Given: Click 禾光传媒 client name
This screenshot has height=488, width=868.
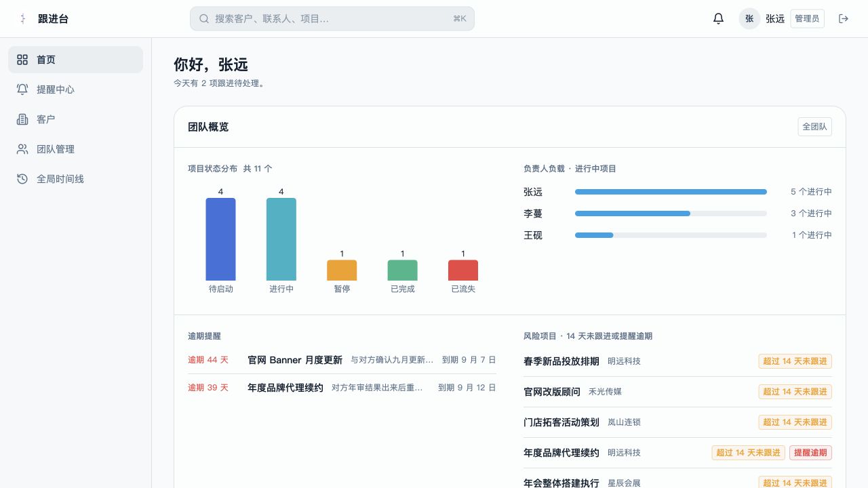Looking at the screenshot, I should tap(605, 392).
